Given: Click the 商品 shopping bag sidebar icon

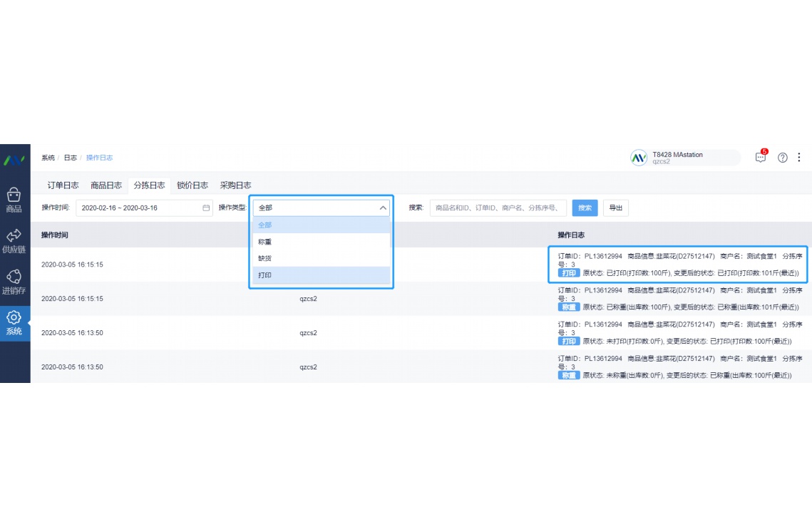Looking at the screenshot, I should coord(14,195).
